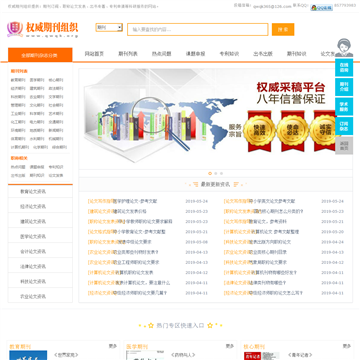Click the orange 搜索 button
360x360 pixels.
(x=283, y=29)
